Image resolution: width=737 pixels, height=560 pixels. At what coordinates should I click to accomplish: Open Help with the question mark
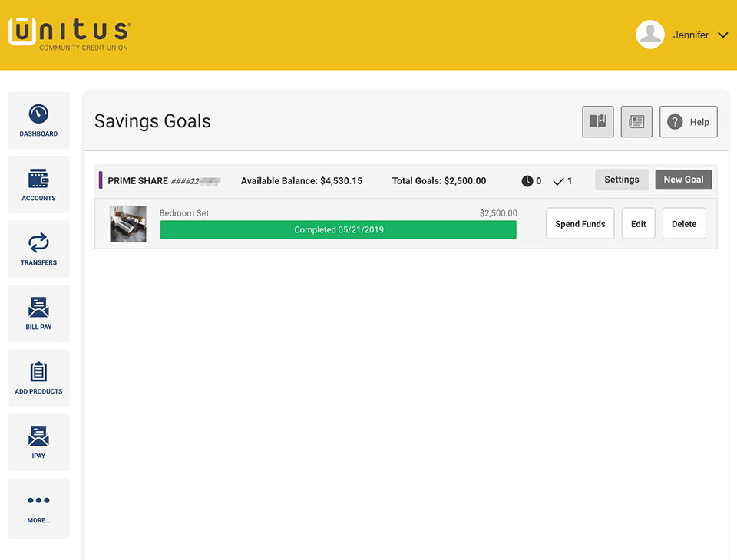coord(688,122)
